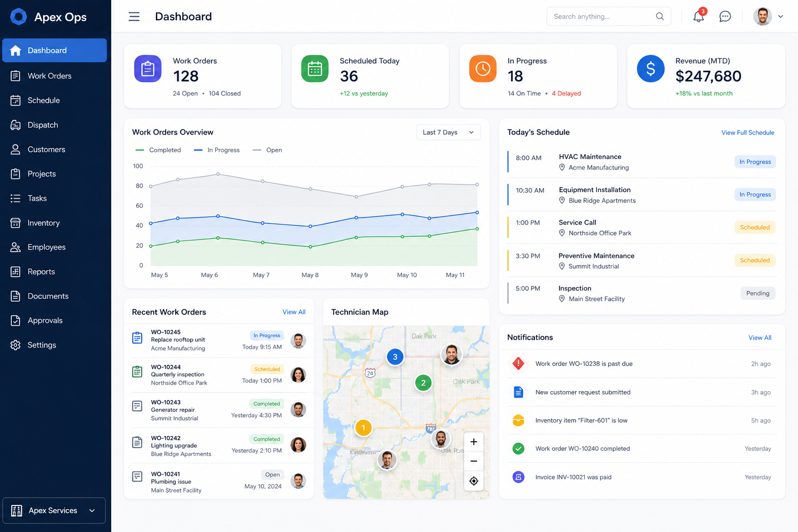Open Customers in the sidebar
Screen dimensions: 798x532
55,150
